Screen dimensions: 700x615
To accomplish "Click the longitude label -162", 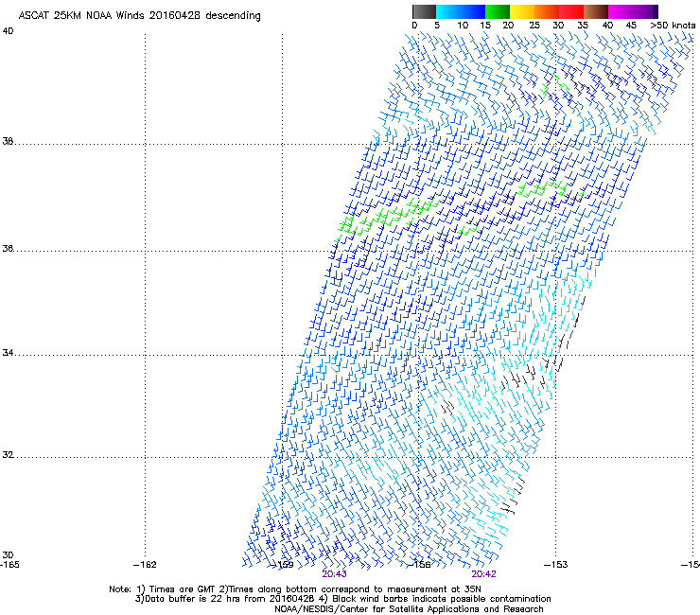I will [145, 565].
